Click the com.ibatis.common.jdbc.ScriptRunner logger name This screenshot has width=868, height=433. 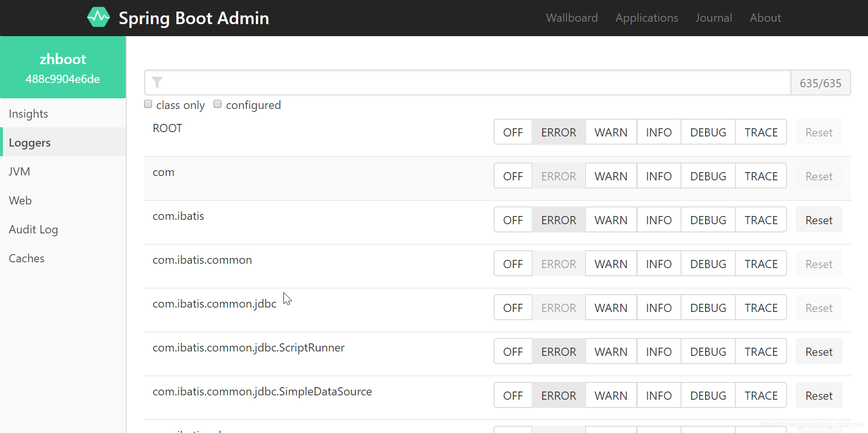249,348
